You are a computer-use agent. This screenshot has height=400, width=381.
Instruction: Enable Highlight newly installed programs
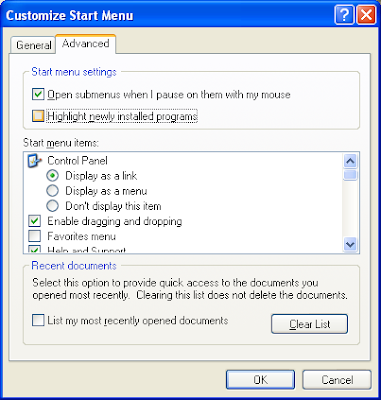tap(38, 116)
